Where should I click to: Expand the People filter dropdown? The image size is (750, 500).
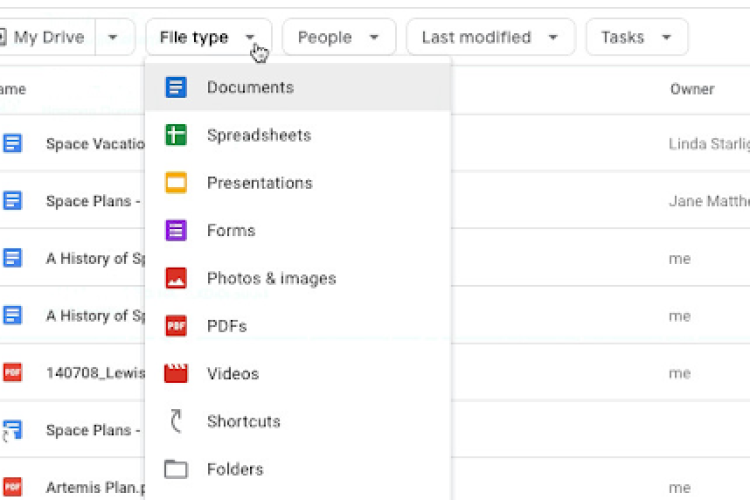(x=338, y=38)
